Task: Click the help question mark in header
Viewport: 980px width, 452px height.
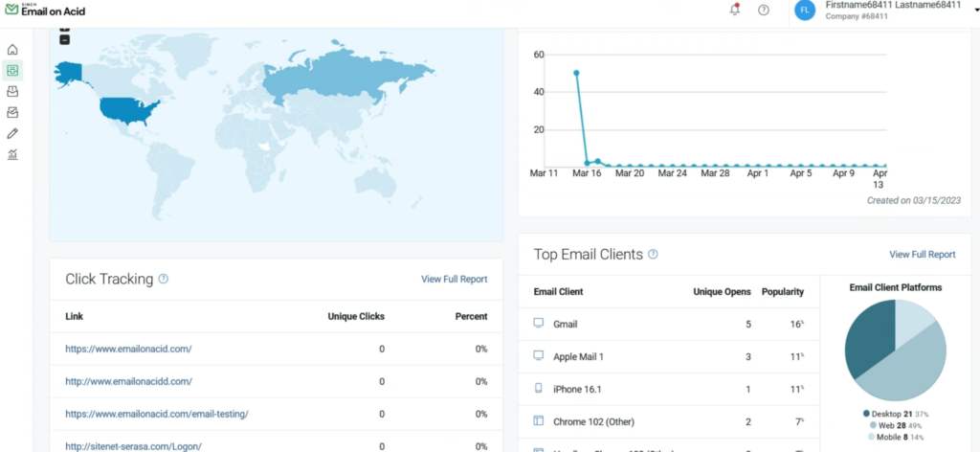Action: [764, 10]
